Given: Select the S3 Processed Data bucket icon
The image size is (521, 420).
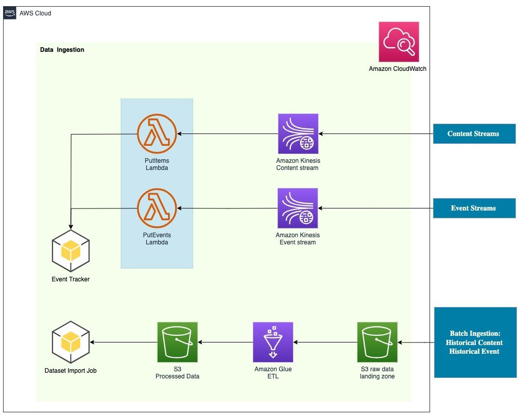Looking at the screenshot, I should click(177, 342).
